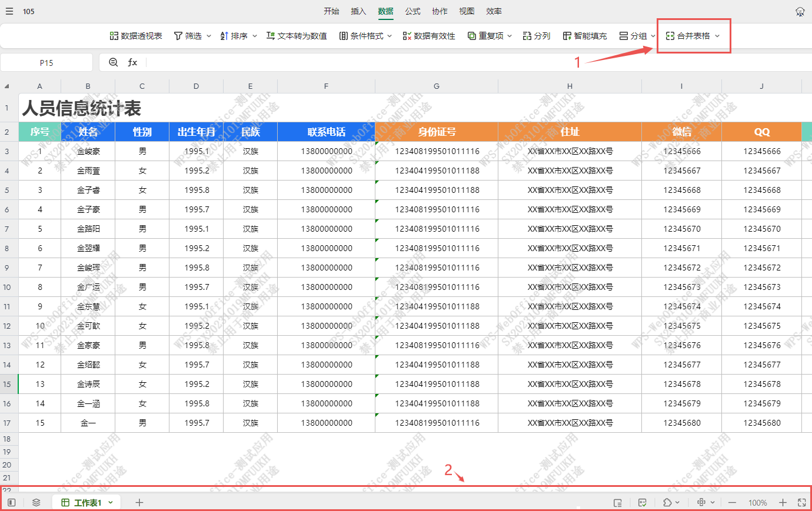Click Text to Number (文本转为数值) tool
The height and width of the screenshot is (511, 812).
(297, 36)
